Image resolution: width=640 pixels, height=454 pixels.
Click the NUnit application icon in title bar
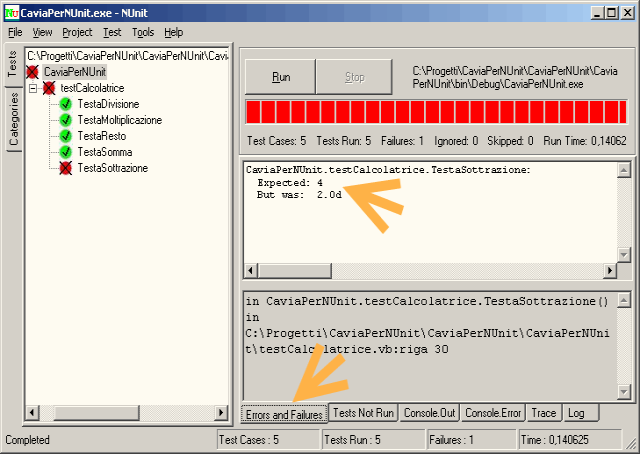(x=11, y=13)
